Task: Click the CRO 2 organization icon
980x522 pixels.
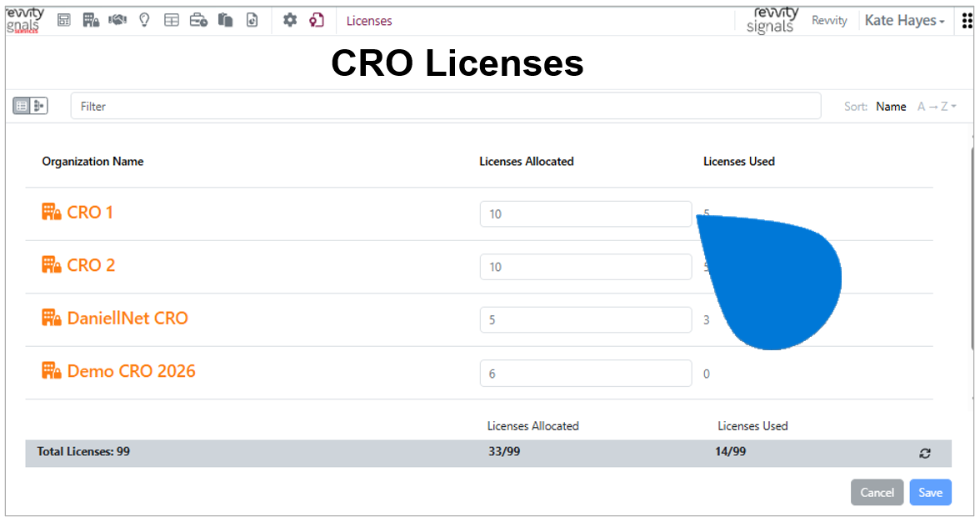Action: [x=52, y=265]
